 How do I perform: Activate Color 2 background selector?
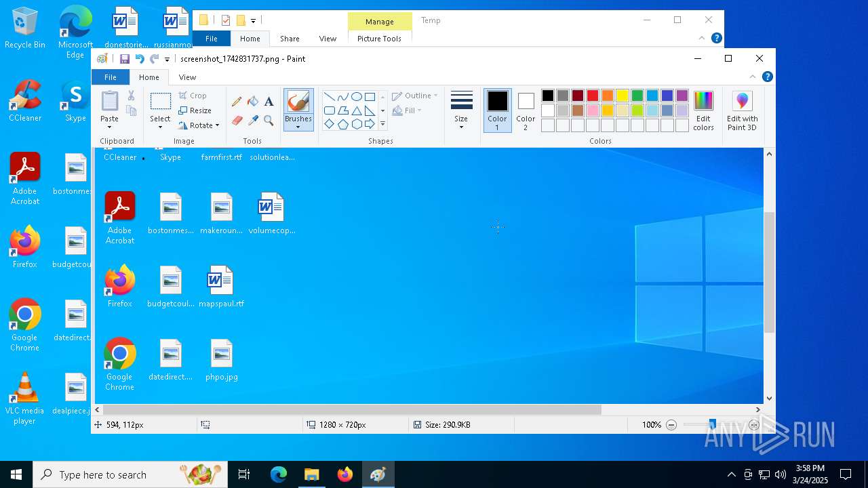(526, 110)
